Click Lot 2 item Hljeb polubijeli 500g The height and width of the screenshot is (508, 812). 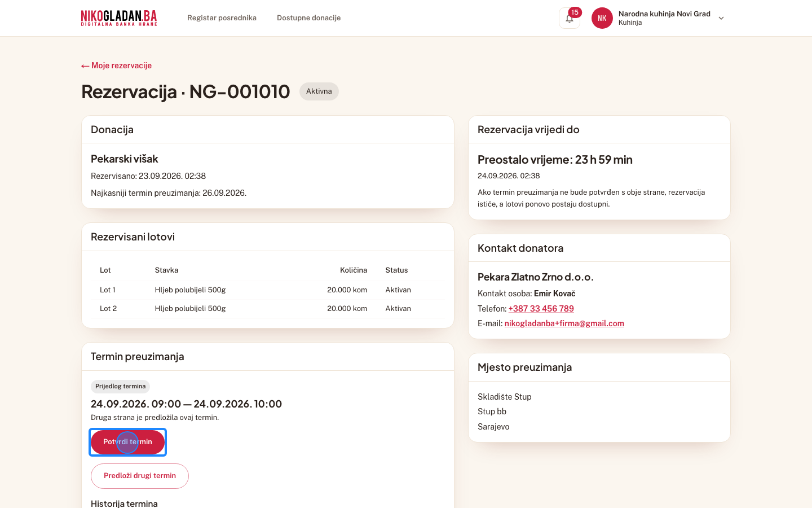(x=191, y=309)
